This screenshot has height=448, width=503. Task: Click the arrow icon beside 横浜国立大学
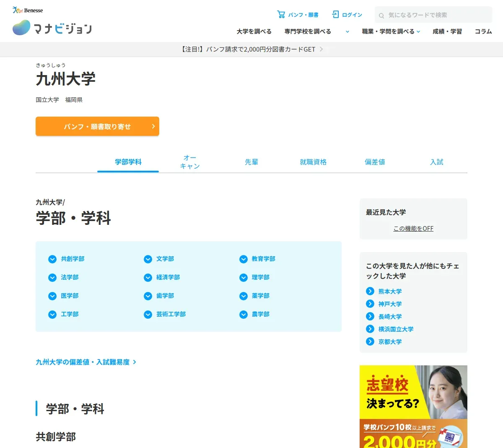pos(370,329)
